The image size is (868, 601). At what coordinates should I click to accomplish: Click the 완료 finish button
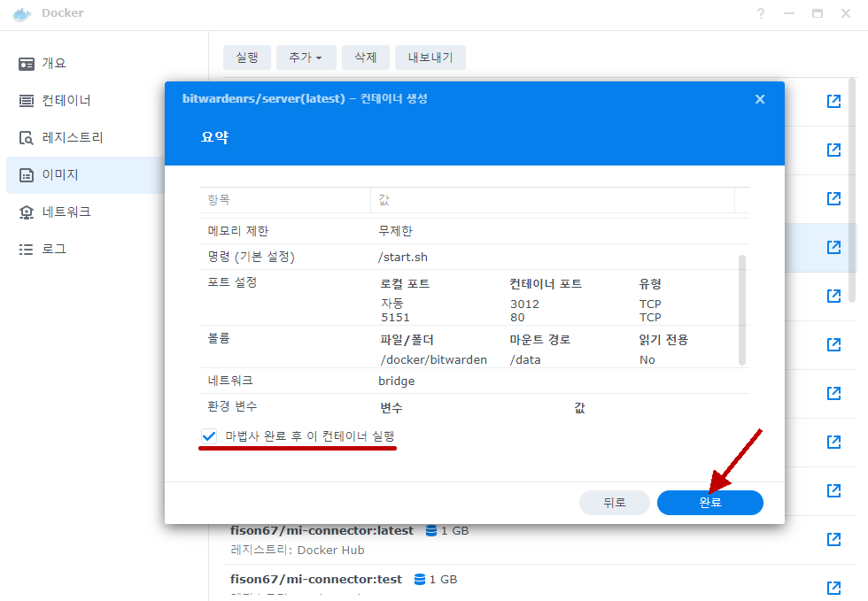tap(709, 503)
